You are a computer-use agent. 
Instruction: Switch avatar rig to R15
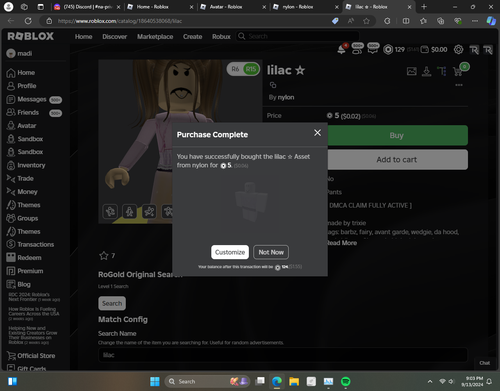click(251, 69)
